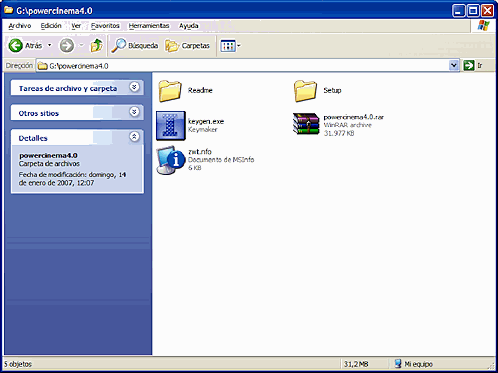Open the Herramientas menu
This screenshot has height=373, width=498.
[x=149, y=26]
